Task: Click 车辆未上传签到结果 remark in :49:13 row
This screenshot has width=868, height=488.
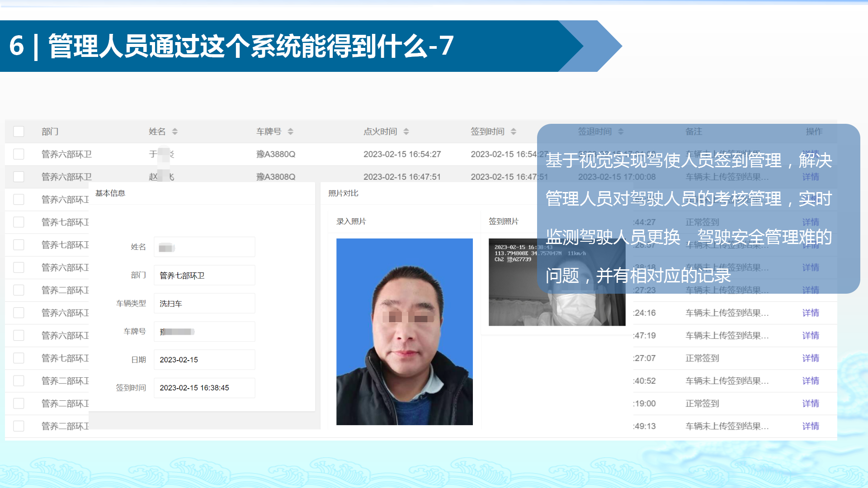Action: pyautogui.click(x=727, y=426)
